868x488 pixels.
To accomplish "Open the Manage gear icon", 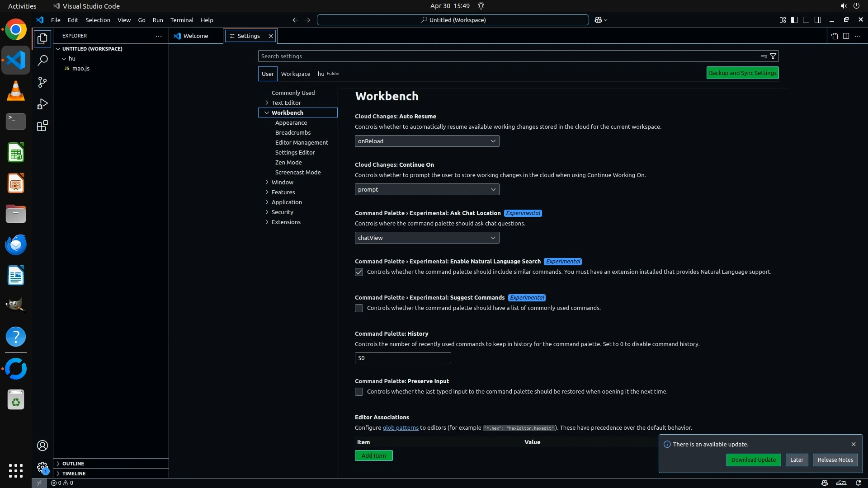I will click(x=42, y=467).
